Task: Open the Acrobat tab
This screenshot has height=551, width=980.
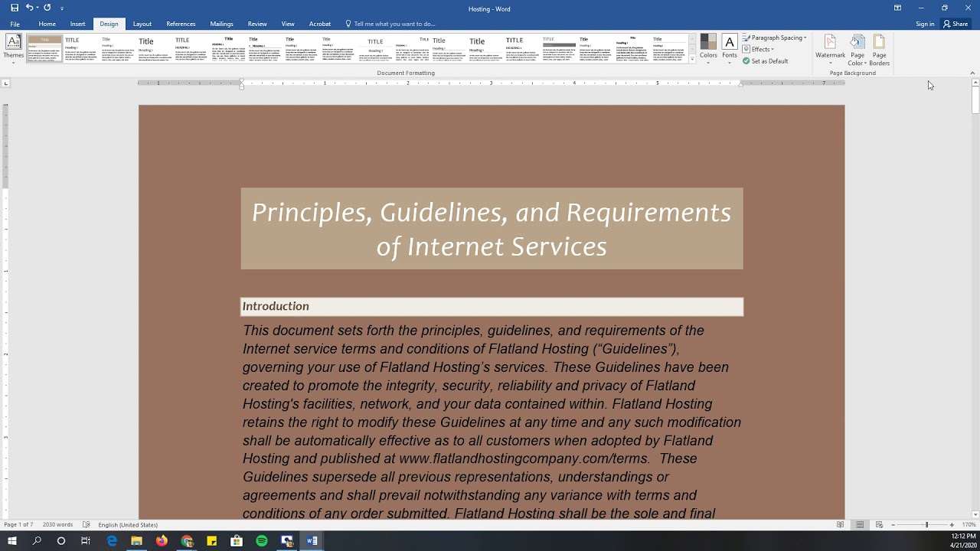Action: pos(320,24)
